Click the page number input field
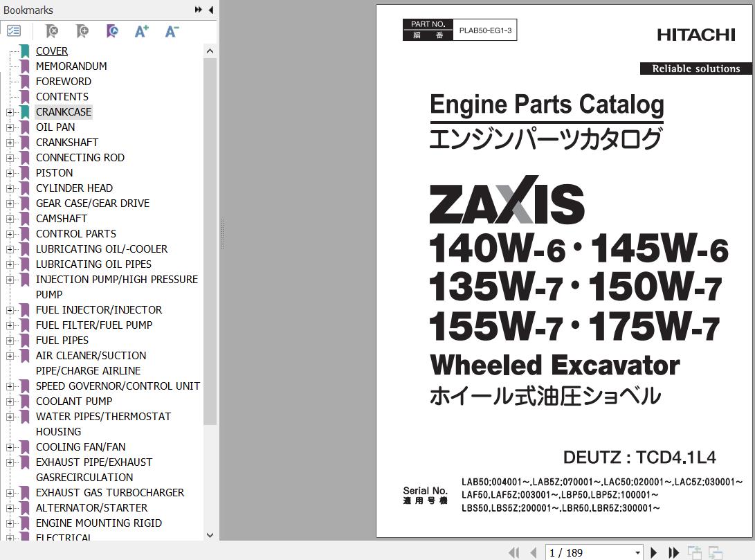The height and width of the screenshot is (560, 755). (x=590, y=553)
